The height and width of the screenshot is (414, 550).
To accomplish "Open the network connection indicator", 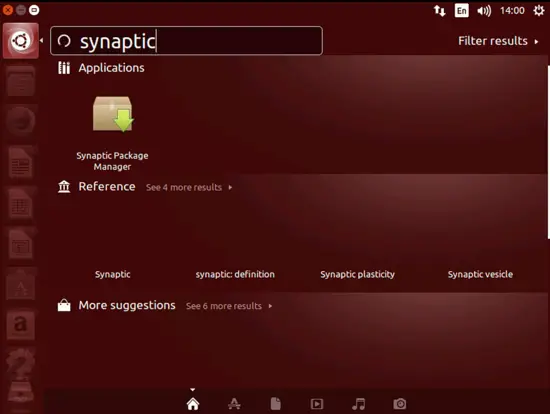I will pos(440,11).
